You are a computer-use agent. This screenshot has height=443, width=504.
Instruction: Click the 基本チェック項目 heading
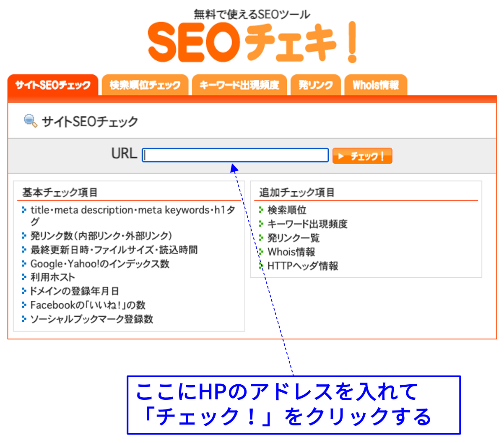tap(60, 193)
